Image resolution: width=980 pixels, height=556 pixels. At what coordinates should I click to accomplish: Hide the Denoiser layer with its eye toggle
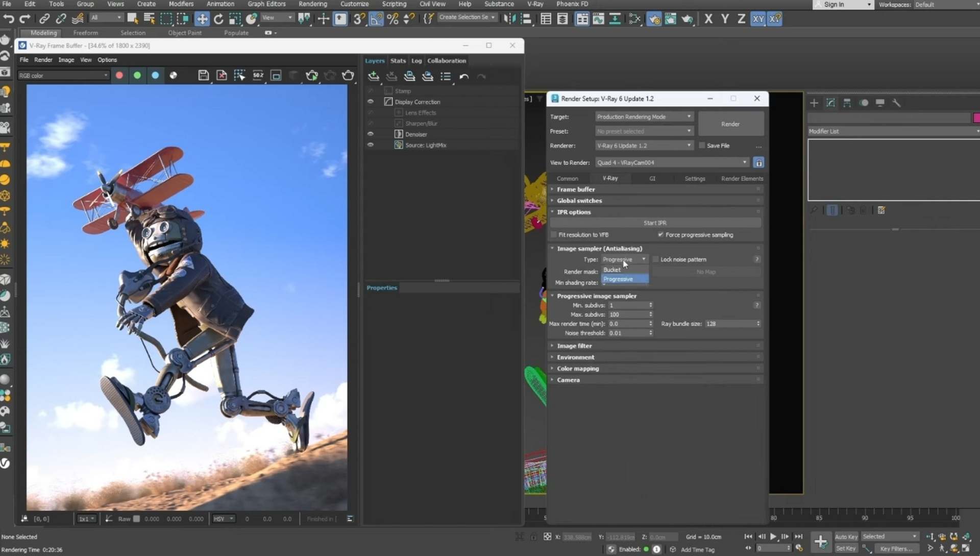point(371,134)
